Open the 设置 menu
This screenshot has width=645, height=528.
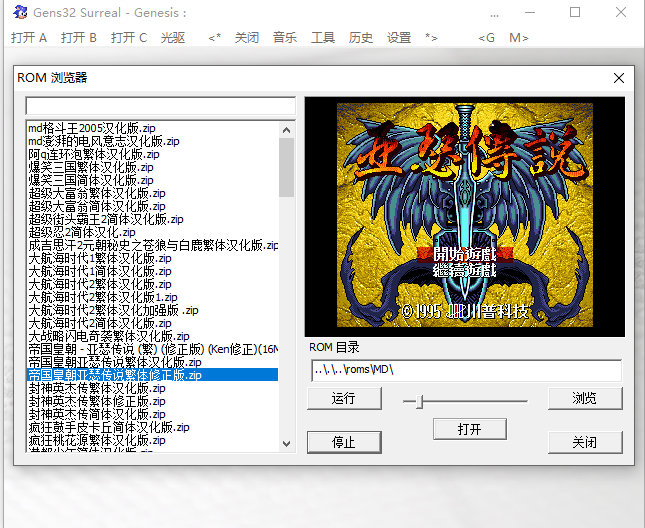(399, 38)
